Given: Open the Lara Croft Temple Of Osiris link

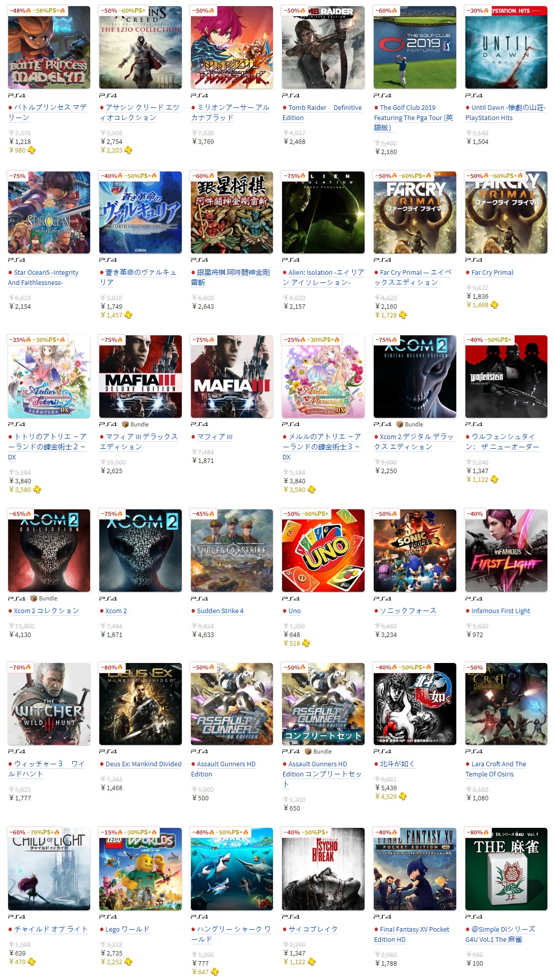Looking at the screenshot, I should pyautogui.click(x=496, y=769).
